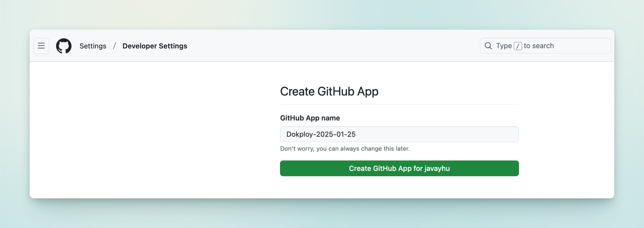Viewport: 644px width, 228px height.
Task: Click 'to search' placeholder text
Action: (x=539, y=46)
